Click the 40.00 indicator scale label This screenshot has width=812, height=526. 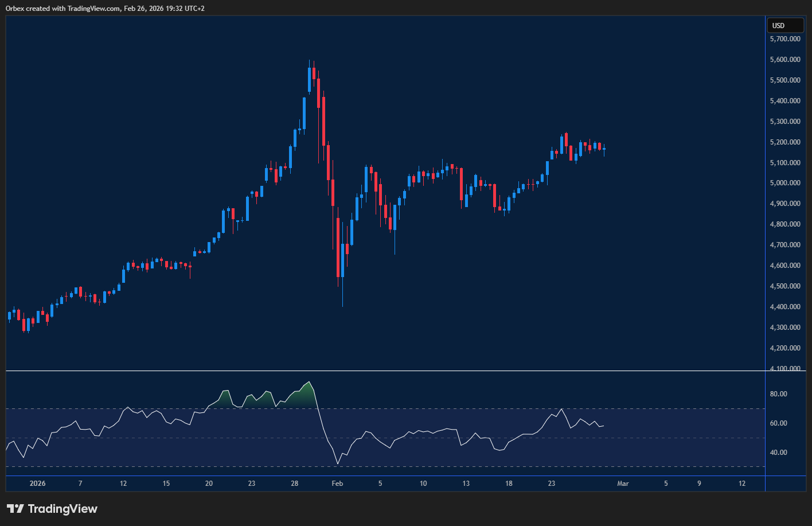(x=779, y=453)
